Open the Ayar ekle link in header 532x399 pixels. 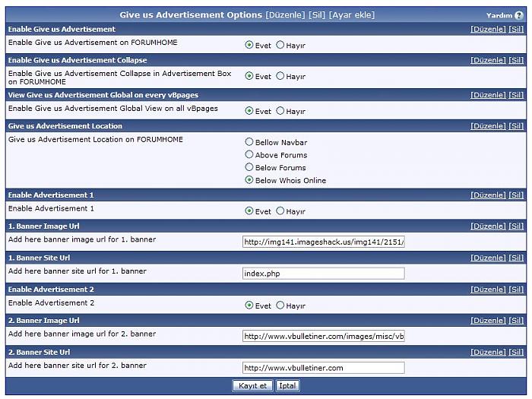point(351,15)
